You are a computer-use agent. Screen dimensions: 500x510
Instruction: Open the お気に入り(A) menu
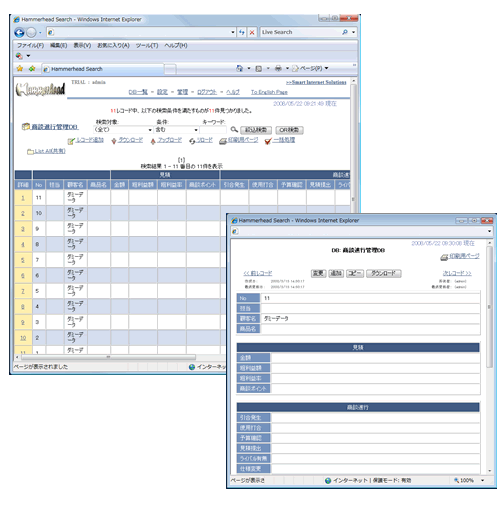(113, 45)
